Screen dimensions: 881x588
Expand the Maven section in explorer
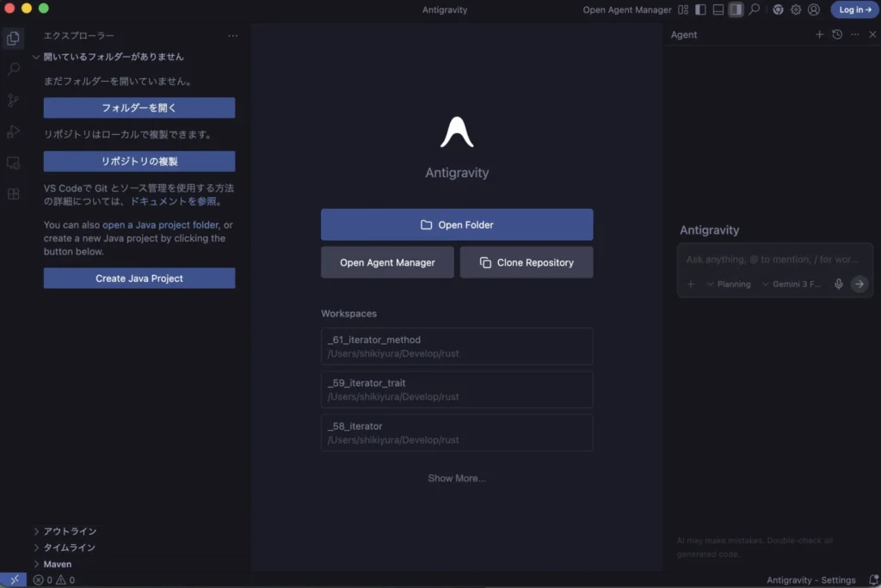tap(58, 564)
